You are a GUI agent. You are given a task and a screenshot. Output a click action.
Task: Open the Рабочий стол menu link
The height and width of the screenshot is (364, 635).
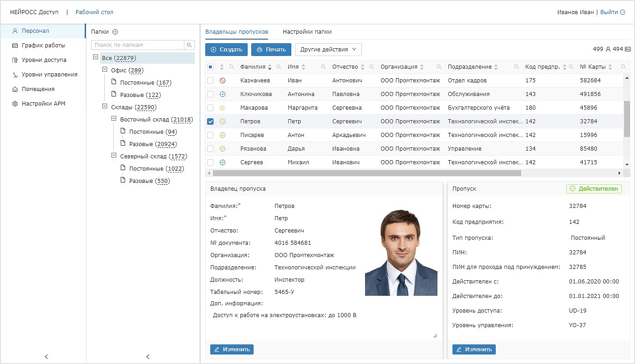click(x=94, y=12)
